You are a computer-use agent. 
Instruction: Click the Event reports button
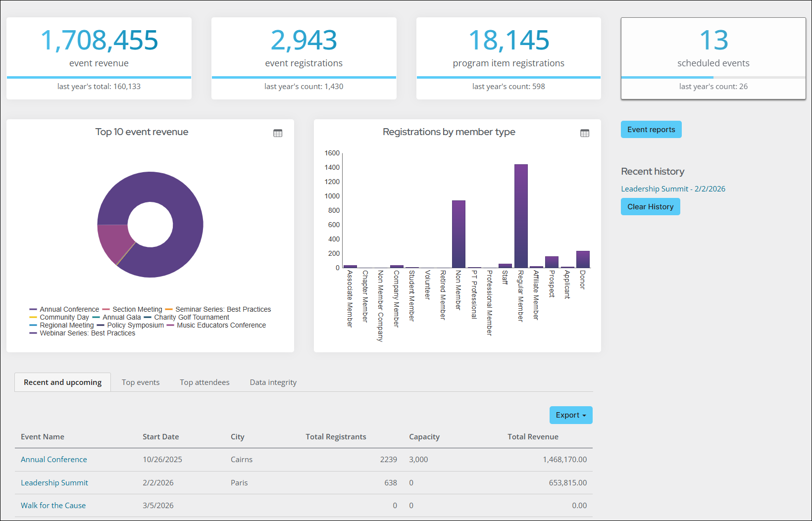(x=651, y=130)
